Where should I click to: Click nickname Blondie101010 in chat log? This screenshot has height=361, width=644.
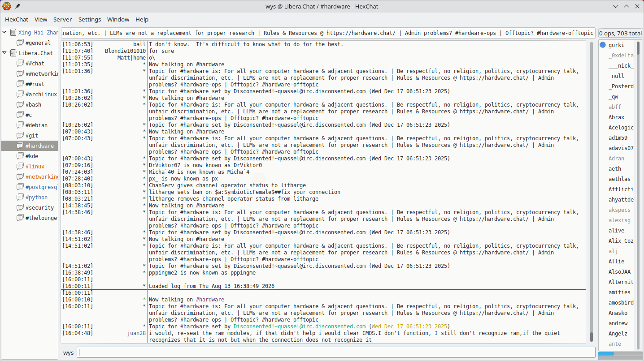pos(125,51)
